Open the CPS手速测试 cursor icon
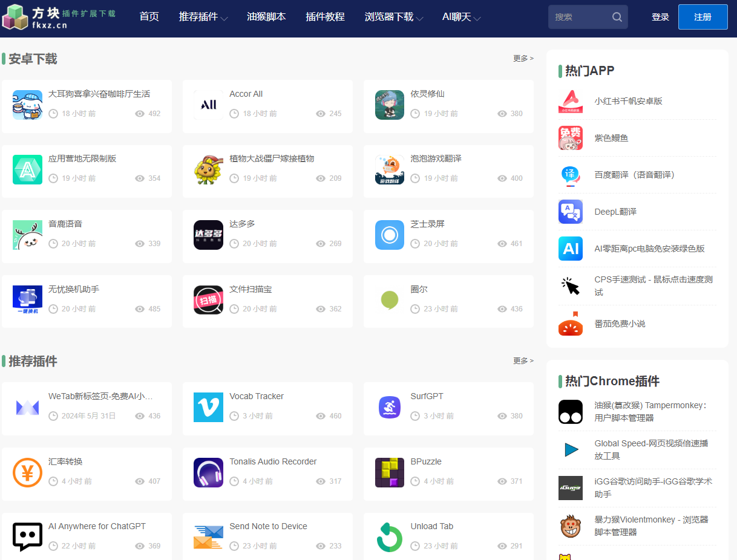Viewport: 737px width, 560px height. click(x=571, y=286)
